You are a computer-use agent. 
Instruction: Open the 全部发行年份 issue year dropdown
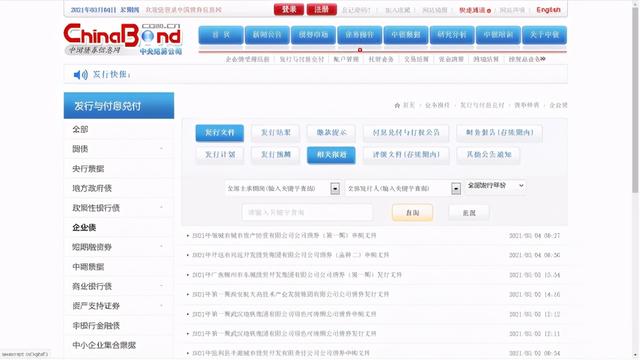[x=496, y=186]
